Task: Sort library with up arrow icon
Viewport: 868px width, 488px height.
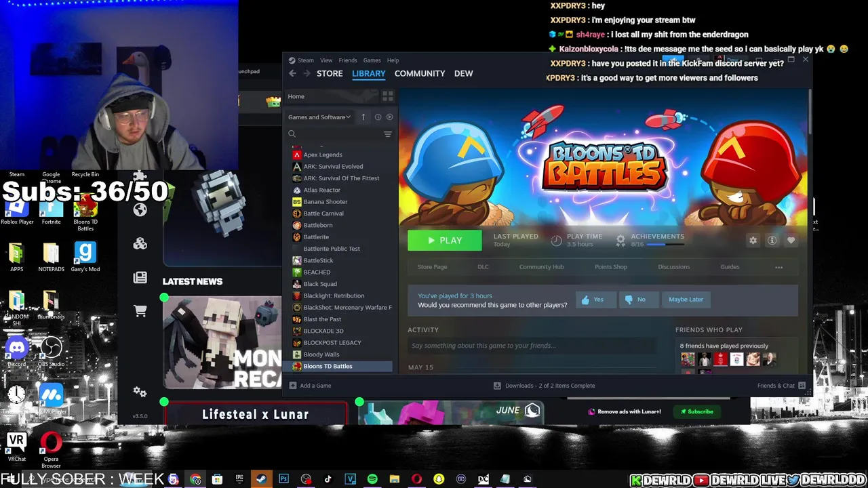Action: pyautogui.click(x=363, y=117)
